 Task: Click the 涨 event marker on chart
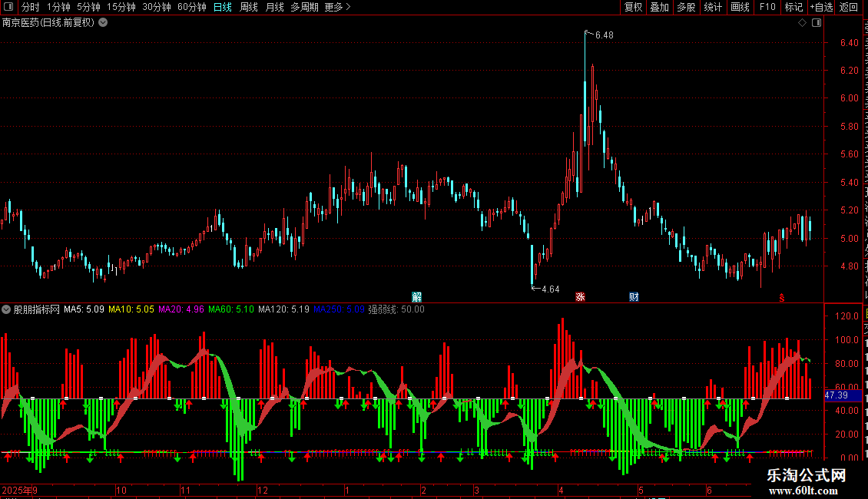580,297
